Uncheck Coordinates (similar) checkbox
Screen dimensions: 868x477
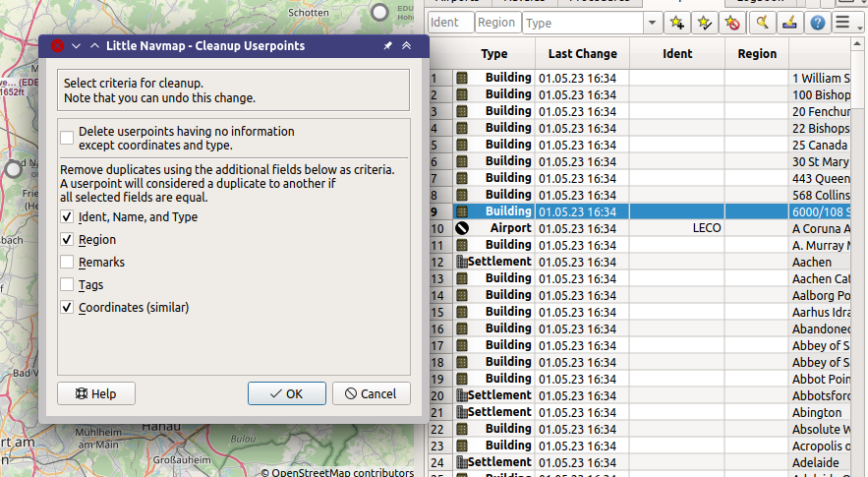(67, 308)
